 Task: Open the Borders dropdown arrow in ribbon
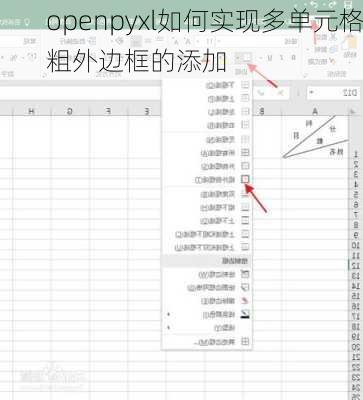pyautogui.click(x=238, y=58)
